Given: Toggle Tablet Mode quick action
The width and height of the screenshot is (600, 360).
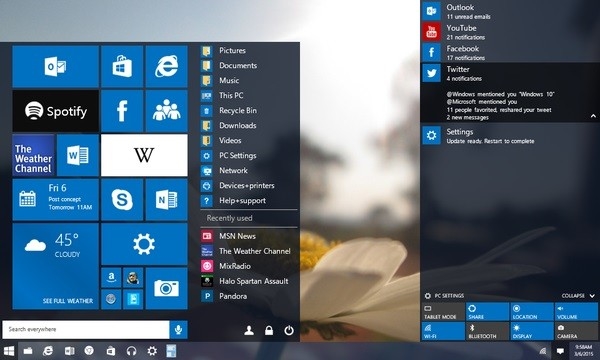Looking at the screenshot, I should pos(443,312).
